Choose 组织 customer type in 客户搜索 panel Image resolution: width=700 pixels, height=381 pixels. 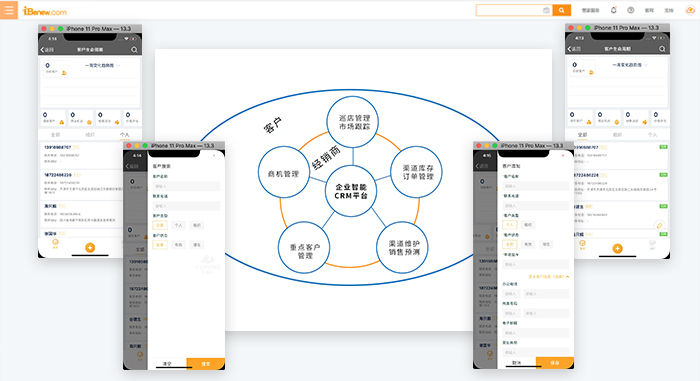point(197,225)
